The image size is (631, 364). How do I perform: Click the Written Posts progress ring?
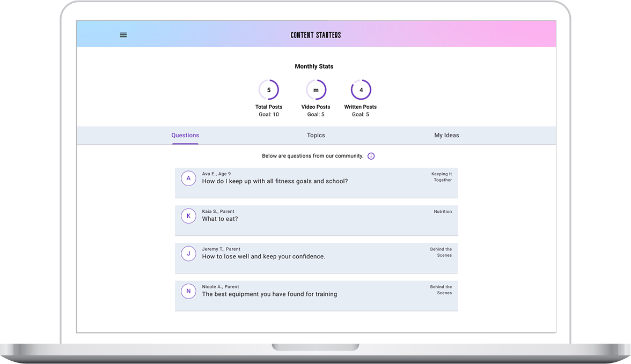click(361, 90)
